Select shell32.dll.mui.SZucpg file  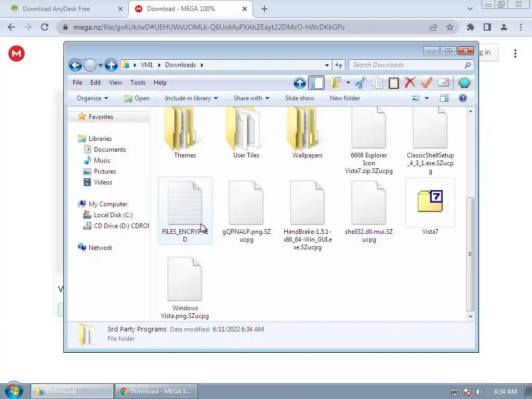(369, 211)
